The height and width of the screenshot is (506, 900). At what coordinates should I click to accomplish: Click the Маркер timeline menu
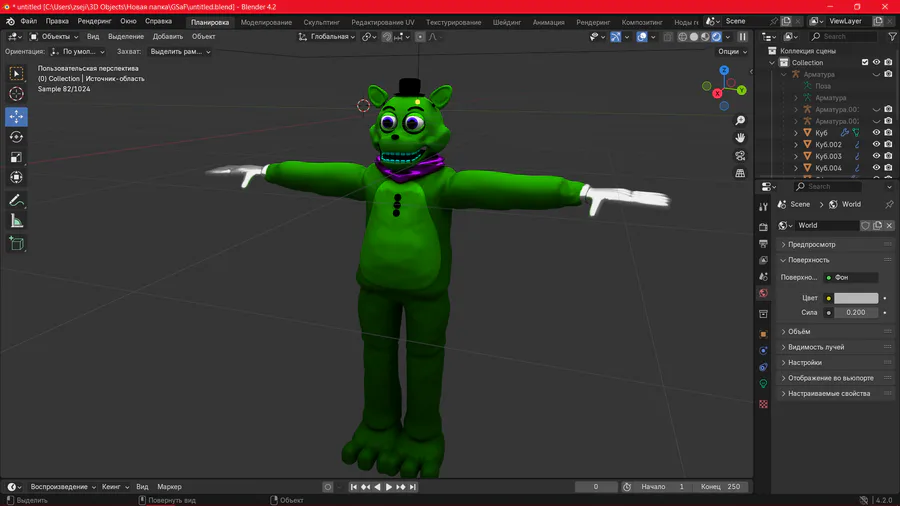coord(169,487)
